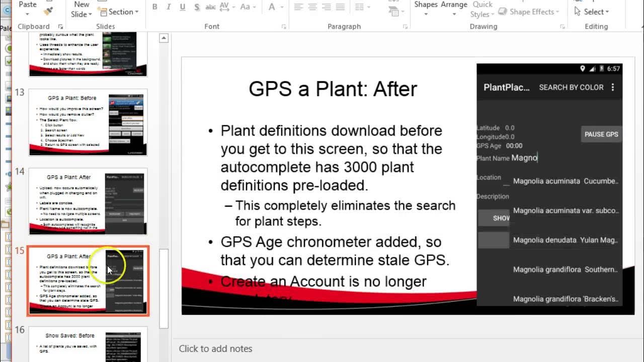Toggle text Shadow formatting

pos(196,7)
